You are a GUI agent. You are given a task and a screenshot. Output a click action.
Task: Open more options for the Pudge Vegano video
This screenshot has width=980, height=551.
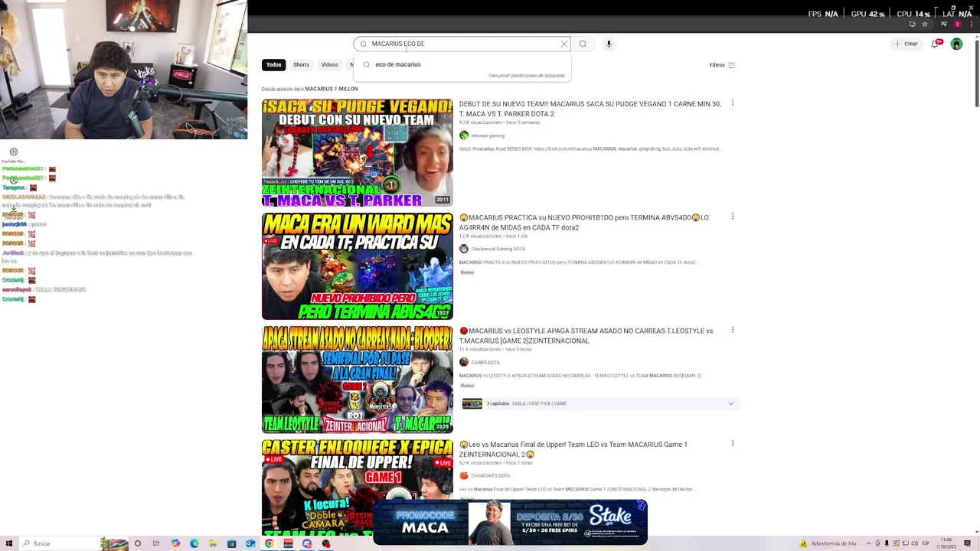pyautogui.click(x=732, y=103)
